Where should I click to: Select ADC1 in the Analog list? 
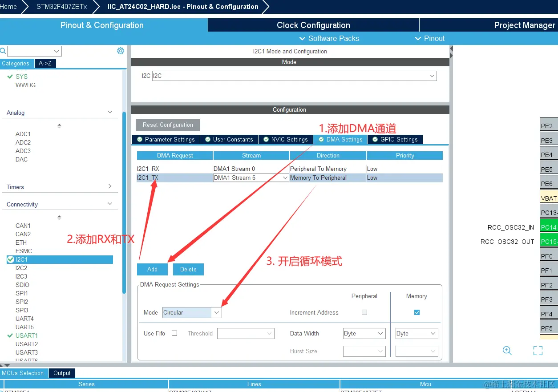pyautogui.click(x=23, y=134)
